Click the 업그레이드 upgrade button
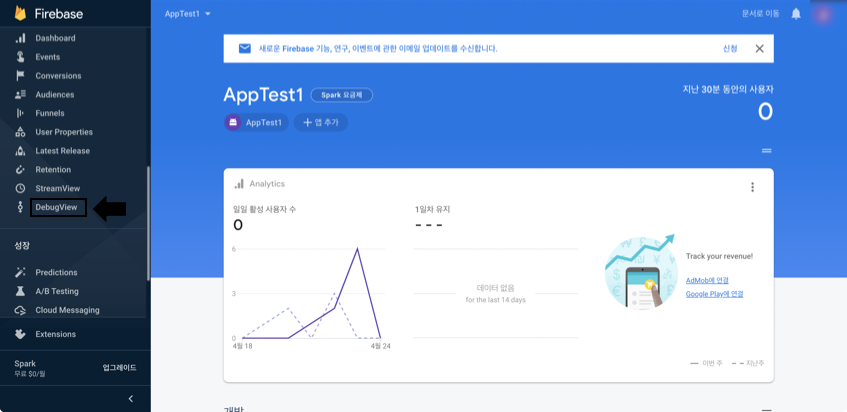Image resolution: width=847 pixels, height=412 pixels. coord(119,368)
